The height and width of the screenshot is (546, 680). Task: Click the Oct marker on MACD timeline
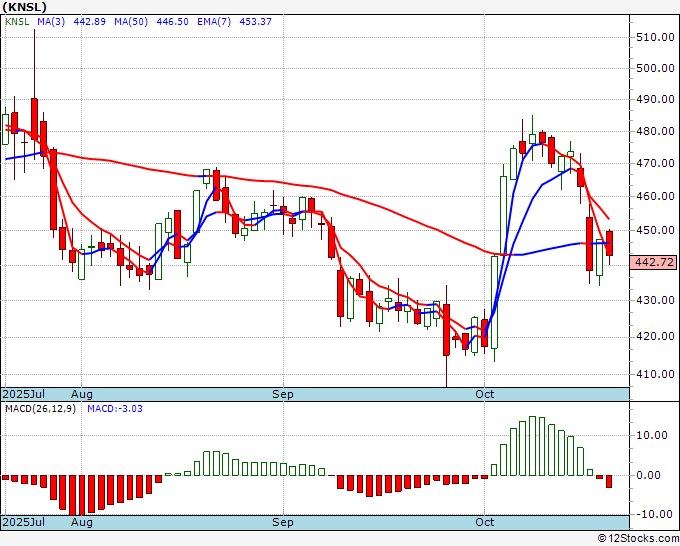(x=484, y=522)
